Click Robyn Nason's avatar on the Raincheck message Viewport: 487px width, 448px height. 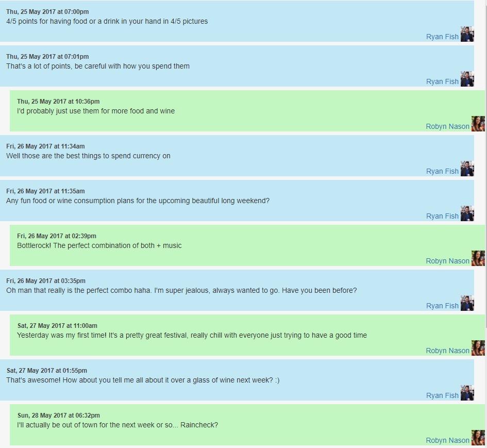pos(478,438)
